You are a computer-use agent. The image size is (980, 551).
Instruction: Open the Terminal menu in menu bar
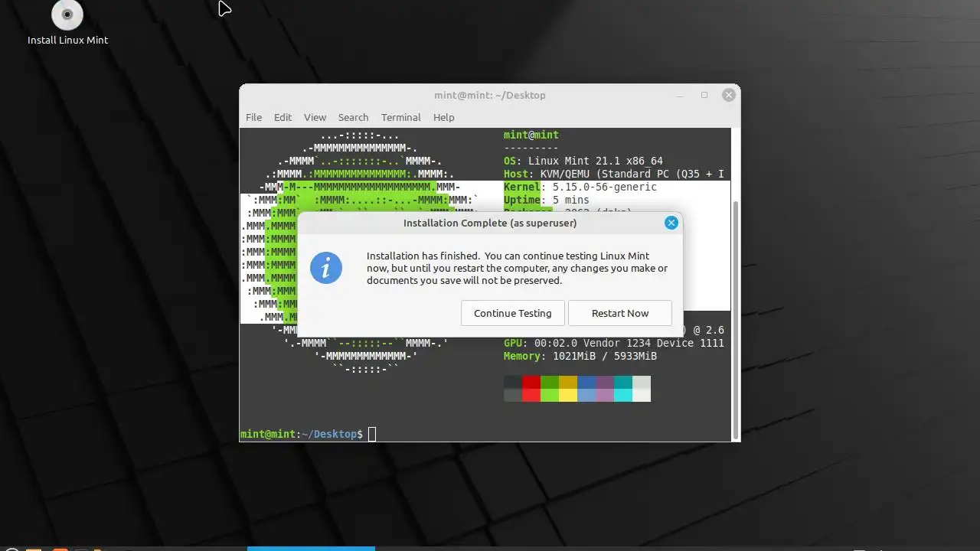pyautogui.click(x=401, y=117)
